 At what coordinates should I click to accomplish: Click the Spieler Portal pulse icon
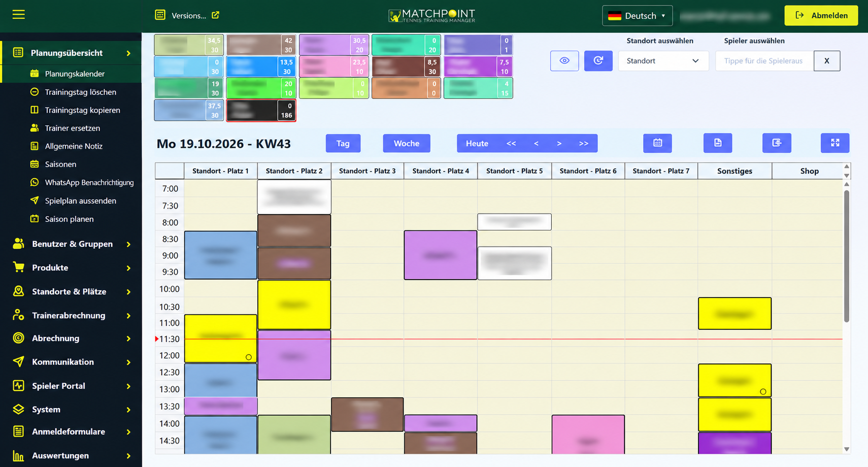pyautogui.click(x=19, y=386)
